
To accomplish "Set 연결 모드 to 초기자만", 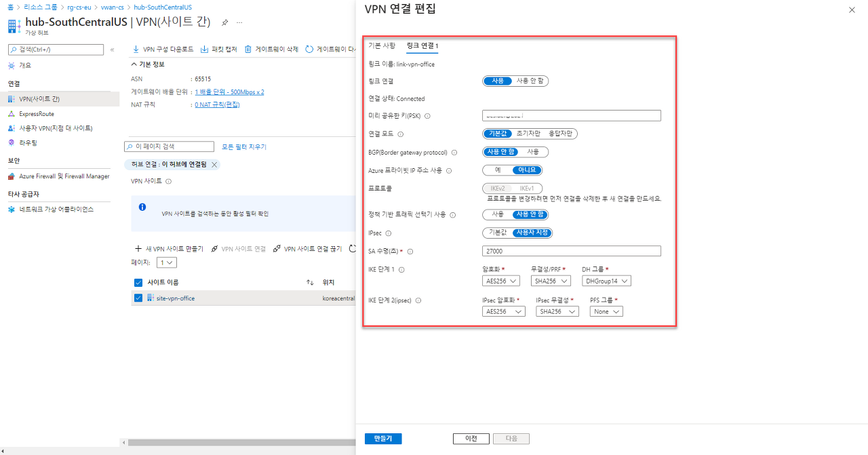I will [x=528, y=134].
